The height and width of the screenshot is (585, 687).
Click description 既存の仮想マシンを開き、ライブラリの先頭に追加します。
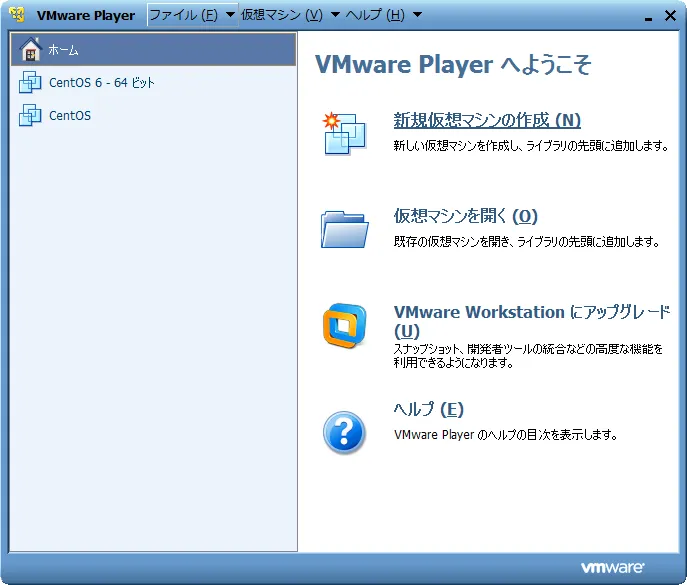tap(526, 242)
